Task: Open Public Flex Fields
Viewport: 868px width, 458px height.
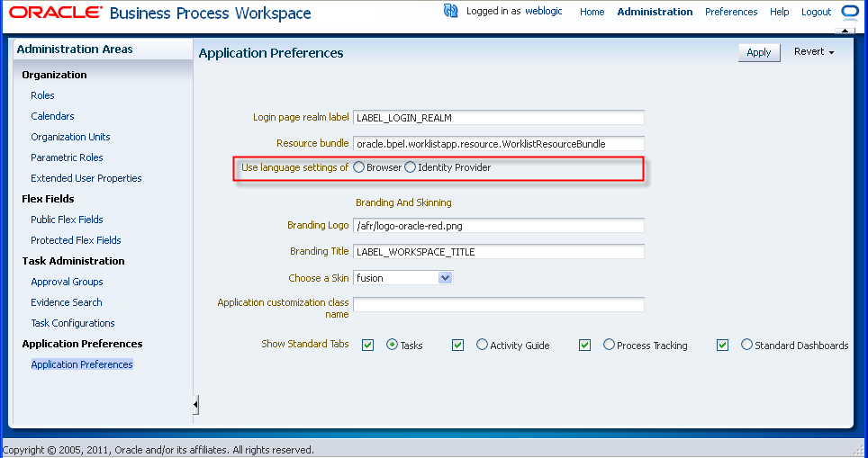Action: coord(67,220)
